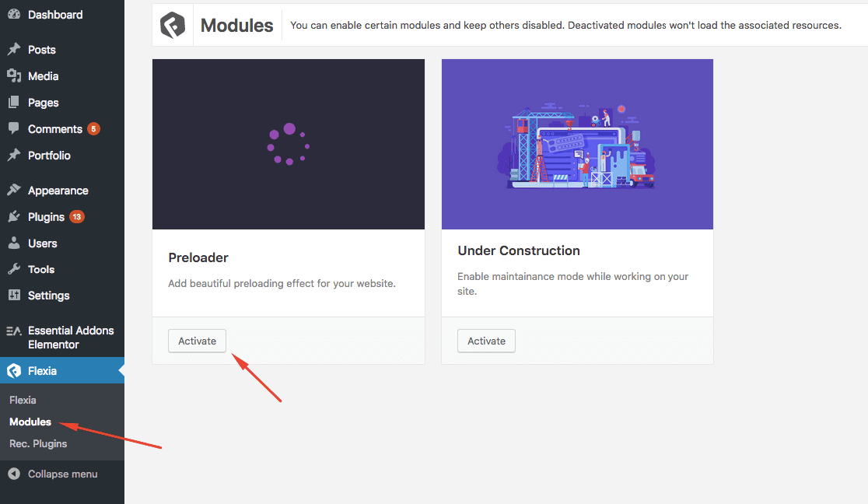Click the 'Add beautiful preloading effect' description

pyautogui.click(x=282, y=284)
